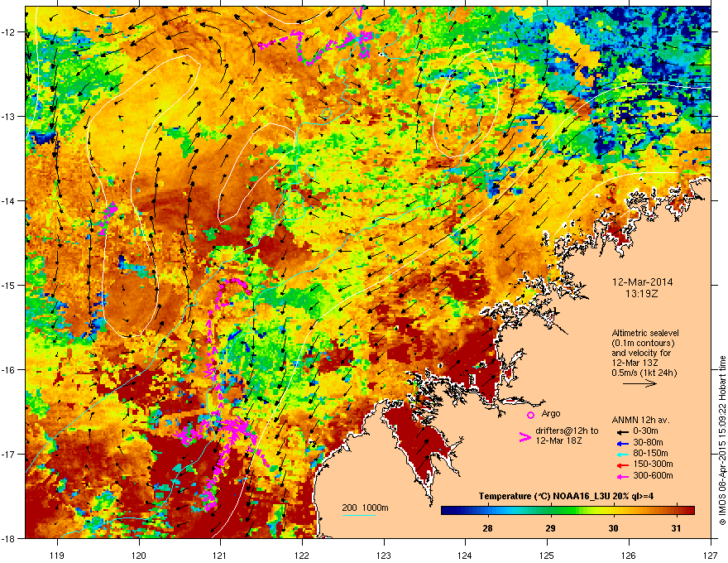This screenshot has width=728, height=563.
Task: Click the longitude axis label 127
Action: point(711,555)
